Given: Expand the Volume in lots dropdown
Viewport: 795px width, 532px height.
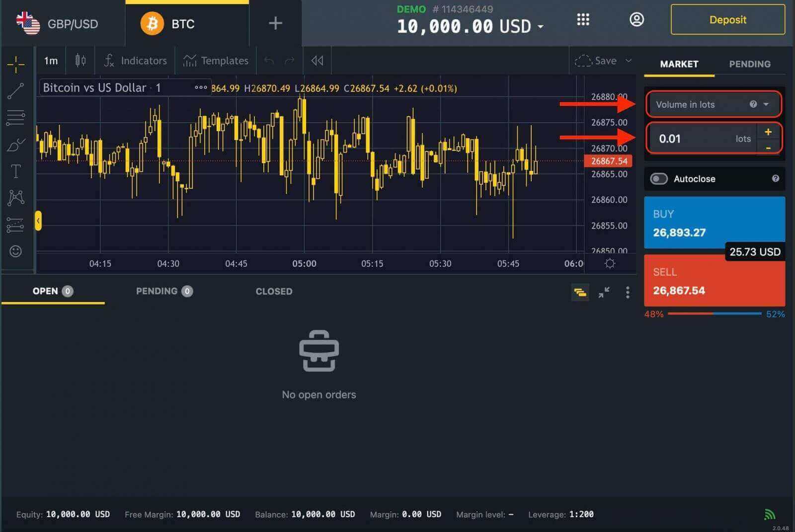Looking at the screenshot, I should tap(766, 104).
